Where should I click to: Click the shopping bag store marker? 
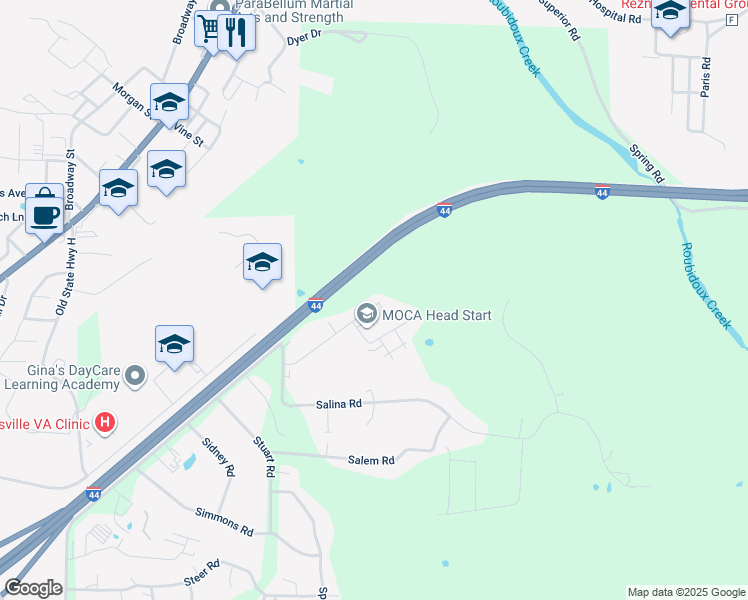(44, 191)
